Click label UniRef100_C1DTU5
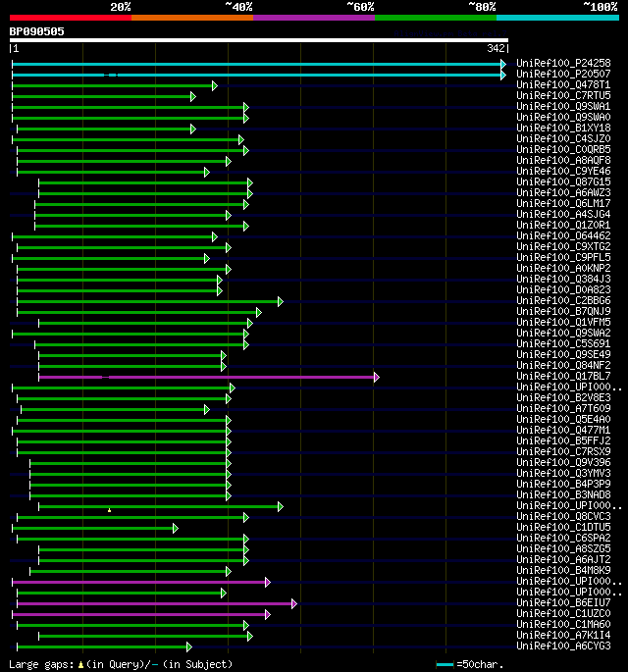 [563, 527]
